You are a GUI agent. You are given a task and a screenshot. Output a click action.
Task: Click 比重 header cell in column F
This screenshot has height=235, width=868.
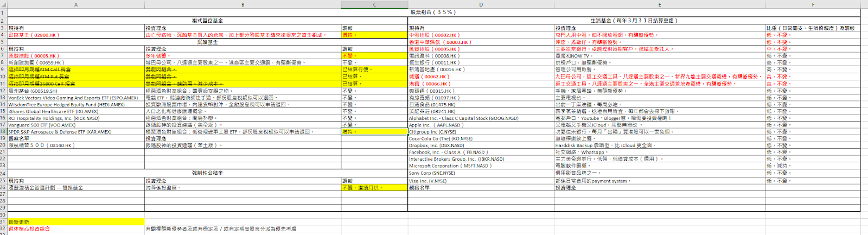(x=813, y=28)
